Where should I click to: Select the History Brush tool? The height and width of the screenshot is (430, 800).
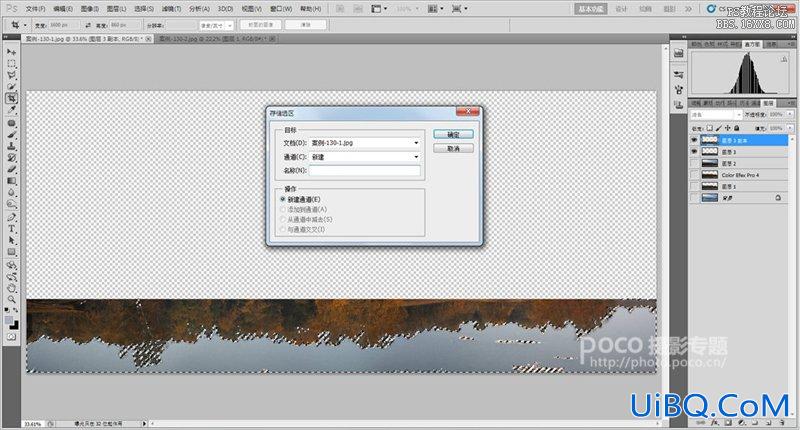click(11, 158)
